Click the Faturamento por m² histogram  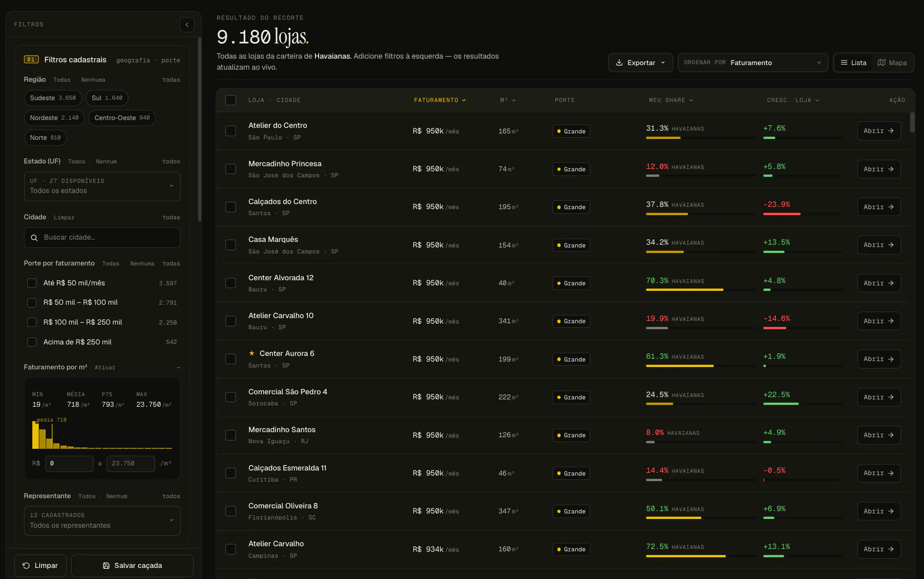tap(102, 434)
